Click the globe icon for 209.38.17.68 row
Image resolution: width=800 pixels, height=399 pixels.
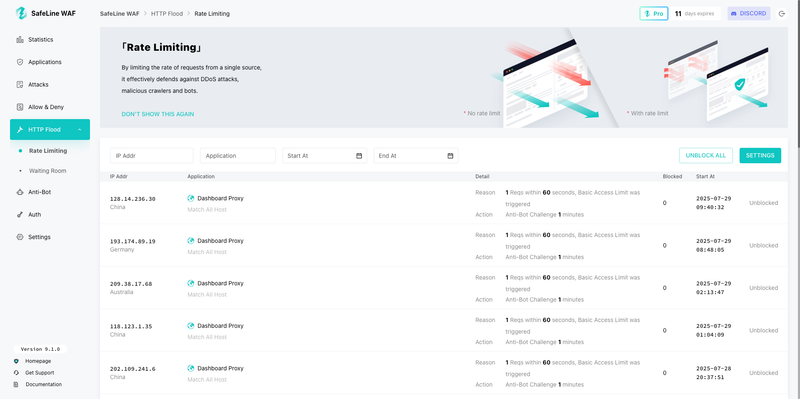tap(191, 283)
